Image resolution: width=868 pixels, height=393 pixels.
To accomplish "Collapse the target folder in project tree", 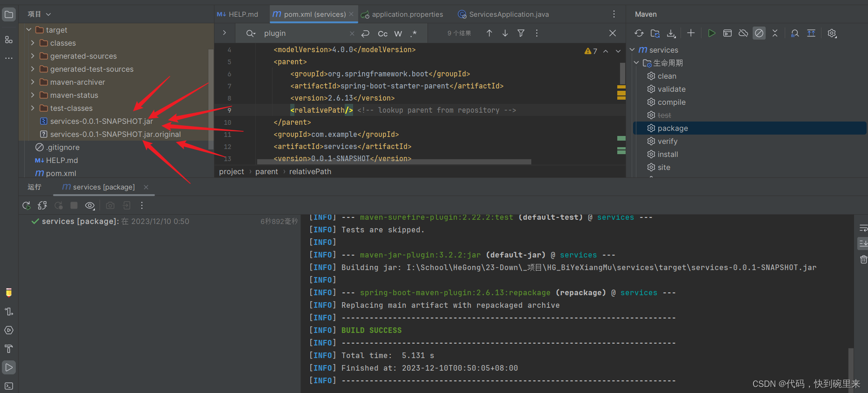I will point(29,30).
